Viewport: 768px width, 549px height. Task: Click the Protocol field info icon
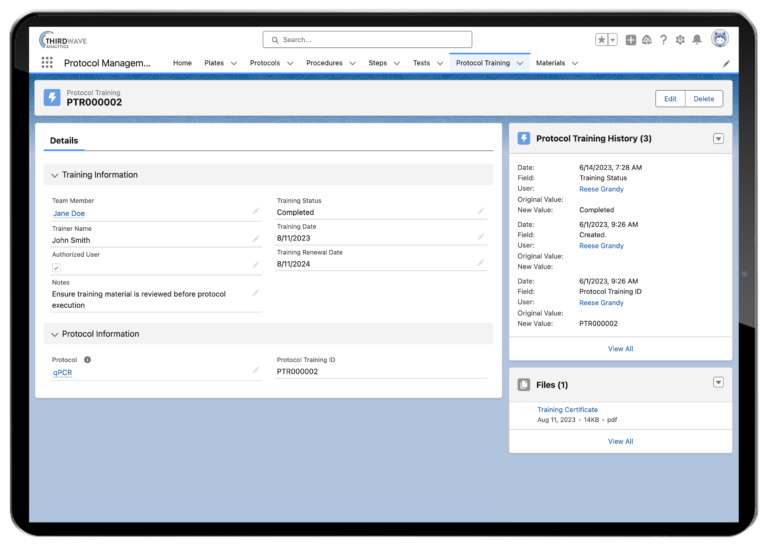point(87,359)
